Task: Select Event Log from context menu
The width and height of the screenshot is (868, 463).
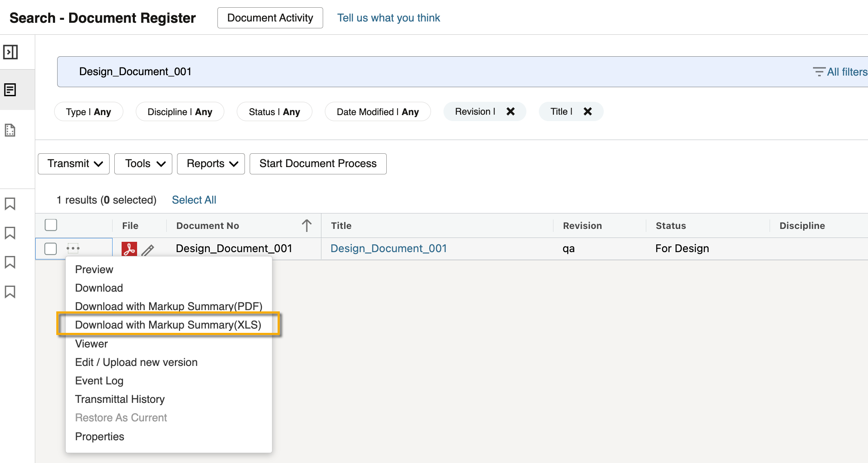Action: tap(99, 381)
